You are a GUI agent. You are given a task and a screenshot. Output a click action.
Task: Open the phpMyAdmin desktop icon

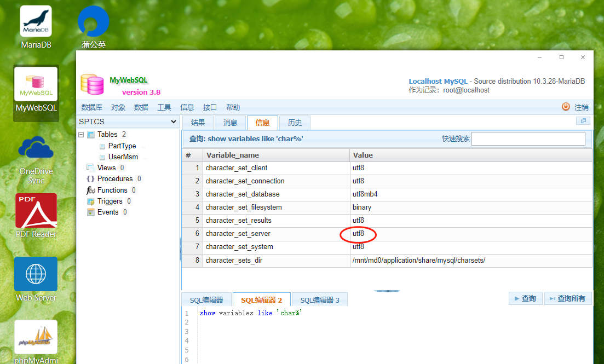(x=36, y=337)
